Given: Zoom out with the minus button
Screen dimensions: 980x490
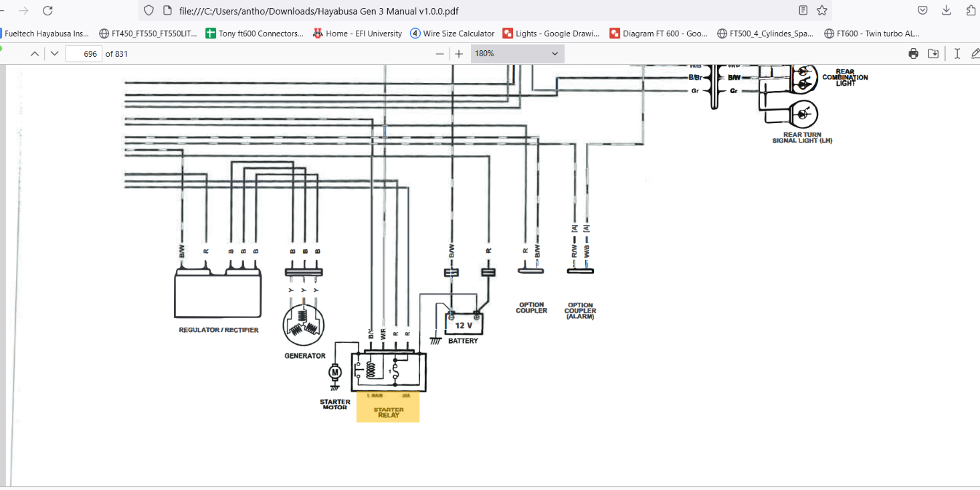Looking at the screenshot, I should 439,54.
